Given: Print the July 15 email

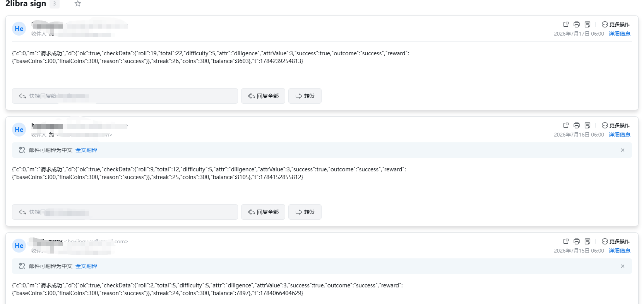Looking at the screenshot, I should (577, 241).
